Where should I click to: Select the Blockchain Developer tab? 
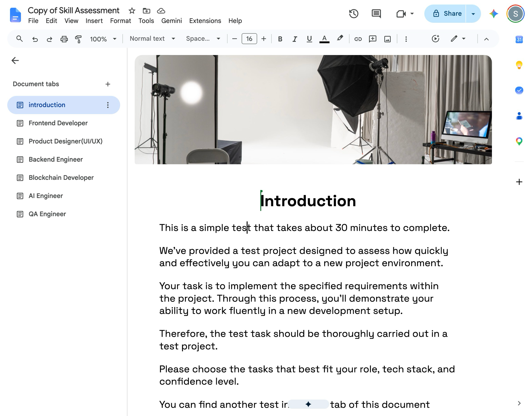pyautogui.click(x=64, y=178)
